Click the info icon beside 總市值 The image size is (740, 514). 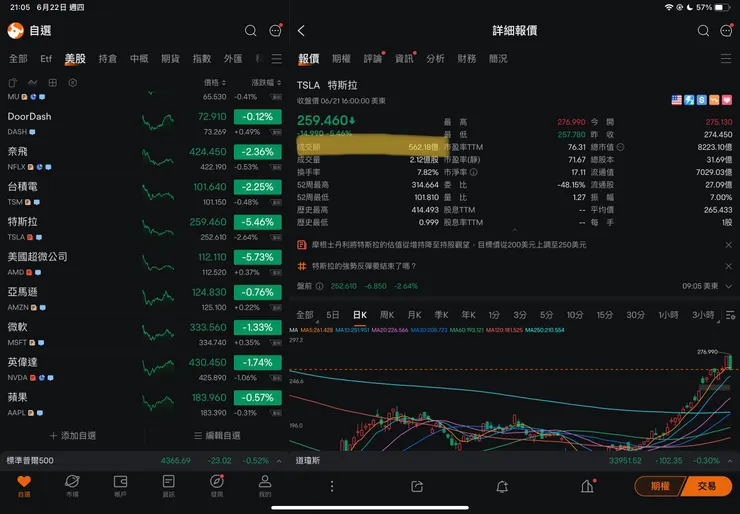pos(621,147)
